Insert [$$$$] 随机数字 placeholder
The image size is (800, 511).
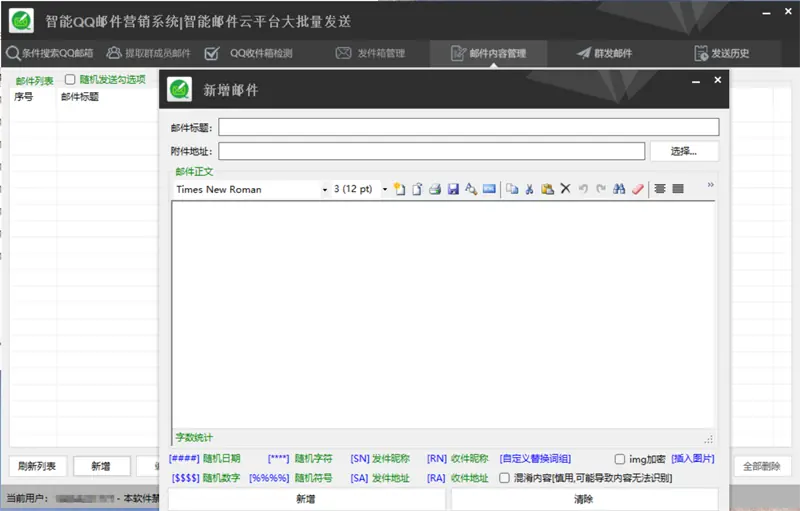click(206, 478)
